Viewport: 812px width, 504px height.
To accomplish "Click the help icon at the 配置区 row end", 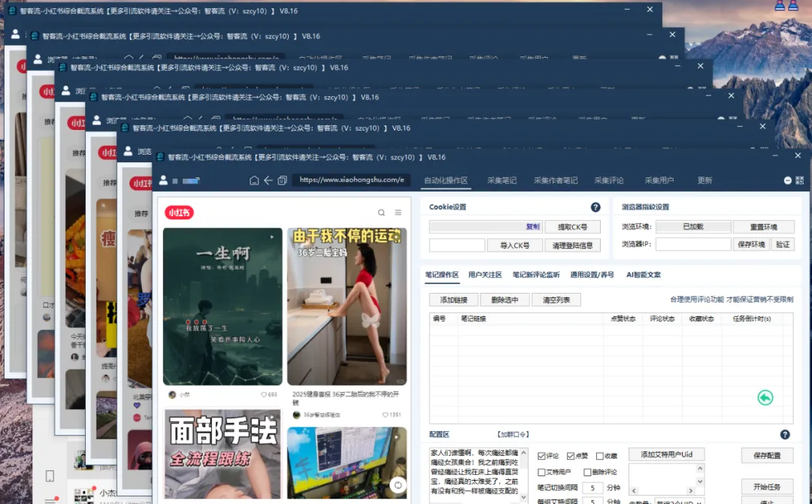I will [x=784, y=436].
